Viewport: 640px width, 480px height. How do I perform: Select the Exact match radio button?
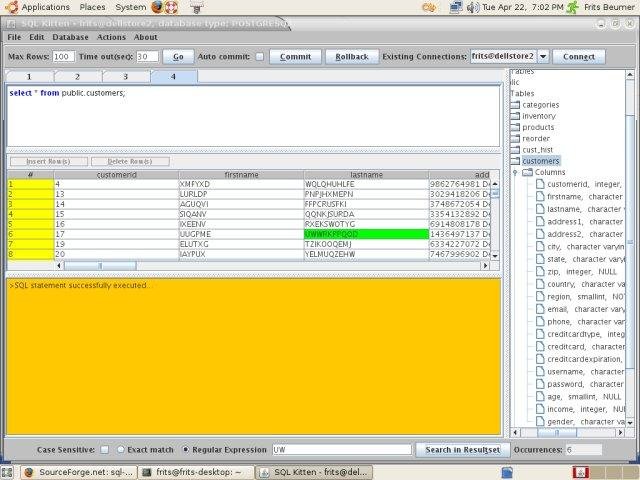pyautogui.click(x=120, y=450)
